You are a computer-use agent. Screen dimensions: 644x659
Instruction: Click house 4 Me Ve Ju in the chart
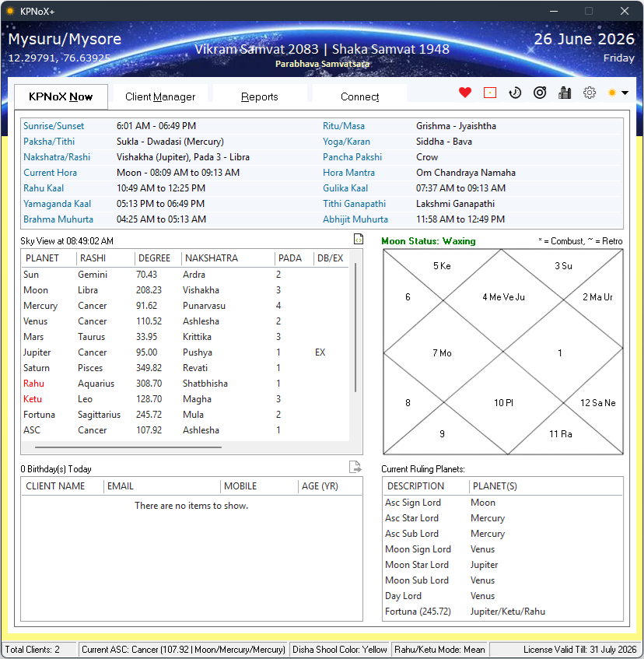(503, 297)
